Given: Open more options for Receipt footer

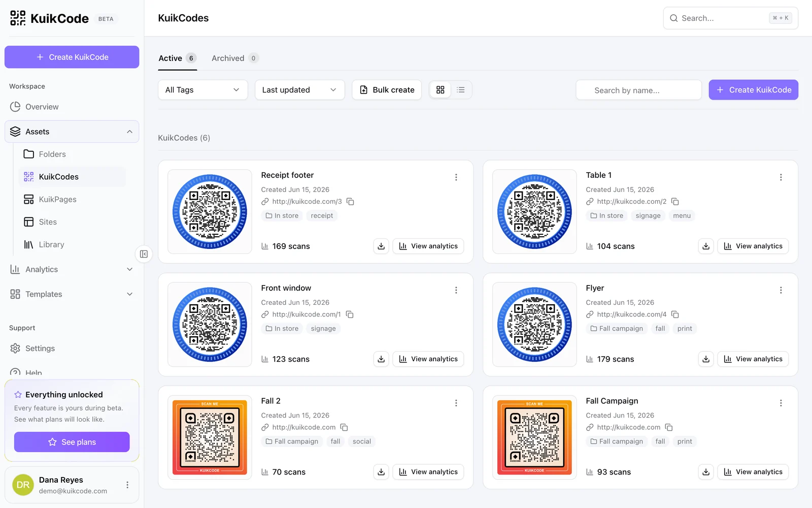Looking at the screenshot, I should pyautogui.click(x=456, y=177).
